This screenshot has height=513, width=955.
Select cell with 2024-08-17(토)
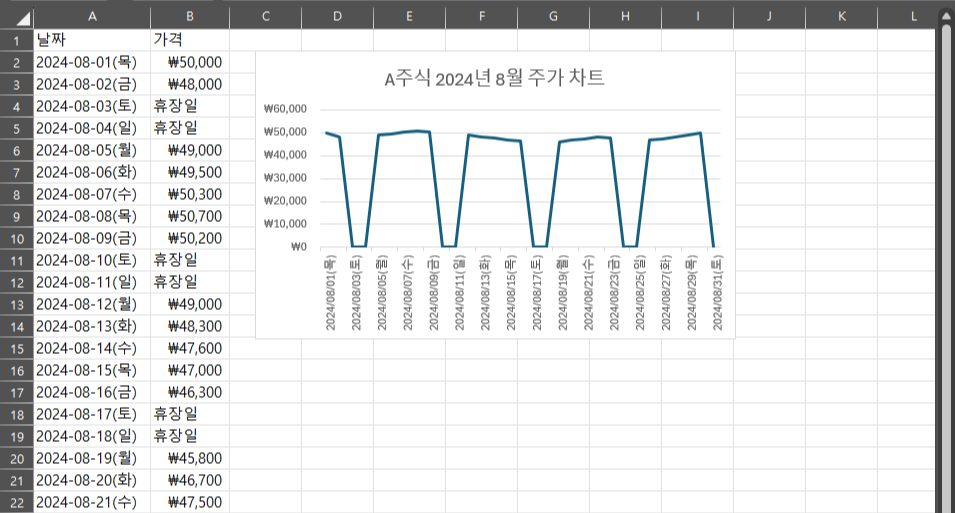pyautogui.click(x=92, y=414)
